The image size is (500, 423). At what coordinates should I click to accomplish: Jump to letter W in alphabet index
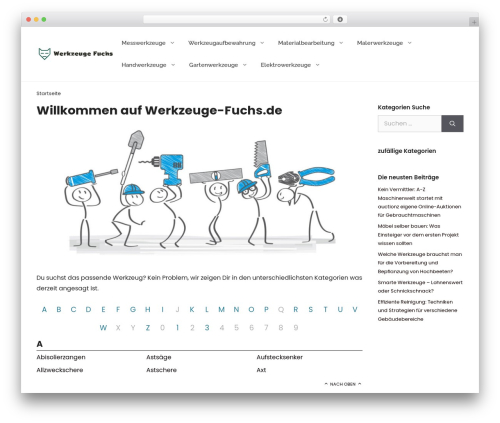103,328
